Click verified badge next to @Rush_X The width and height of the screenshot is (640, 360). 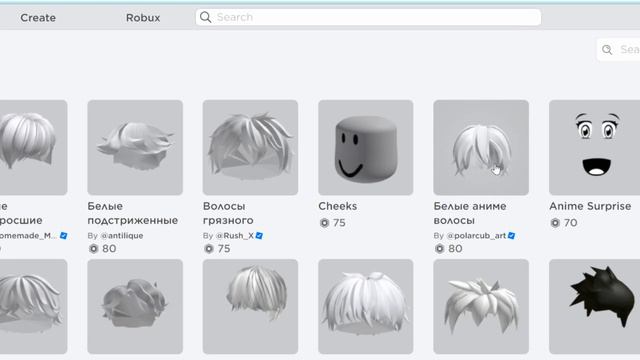click(x=259, y=236)
